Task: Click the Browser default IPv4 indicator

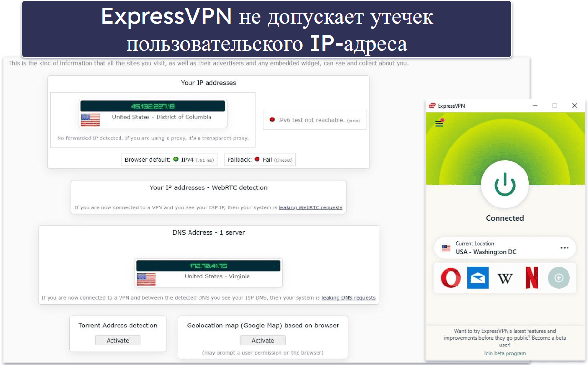Action: tap(169, 160)
